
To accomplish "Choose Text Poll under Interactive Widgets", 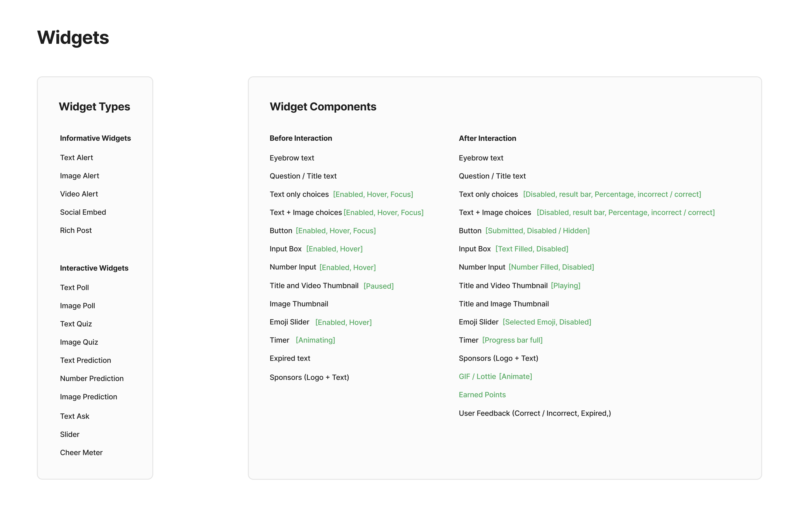I will point(74,287).
